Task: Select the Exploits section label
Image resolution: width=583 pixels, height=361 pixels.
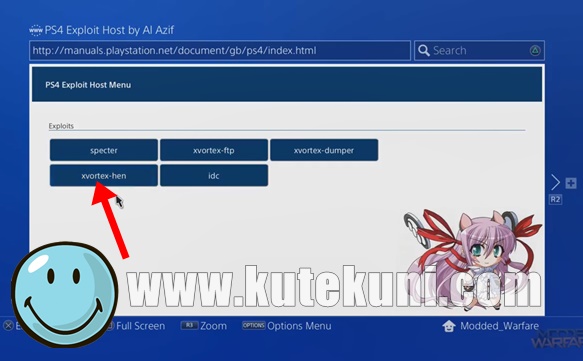Action: pos(61,126)
